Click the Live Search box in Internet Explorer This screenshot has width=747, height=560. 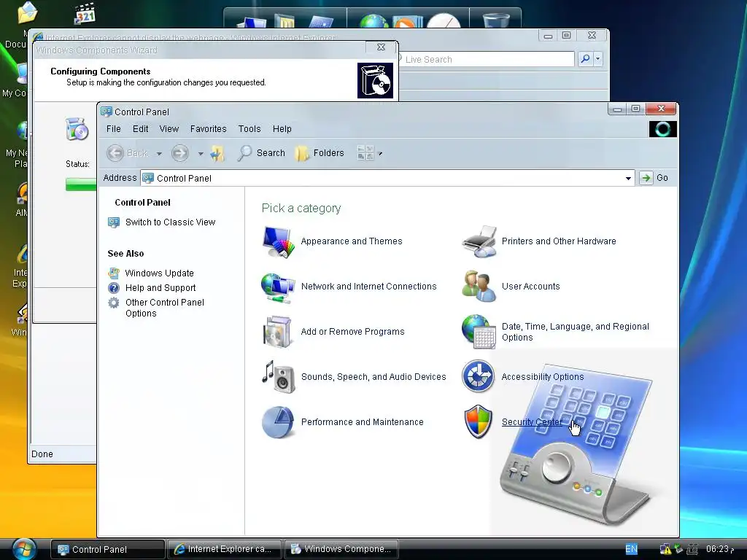(486, 59)
